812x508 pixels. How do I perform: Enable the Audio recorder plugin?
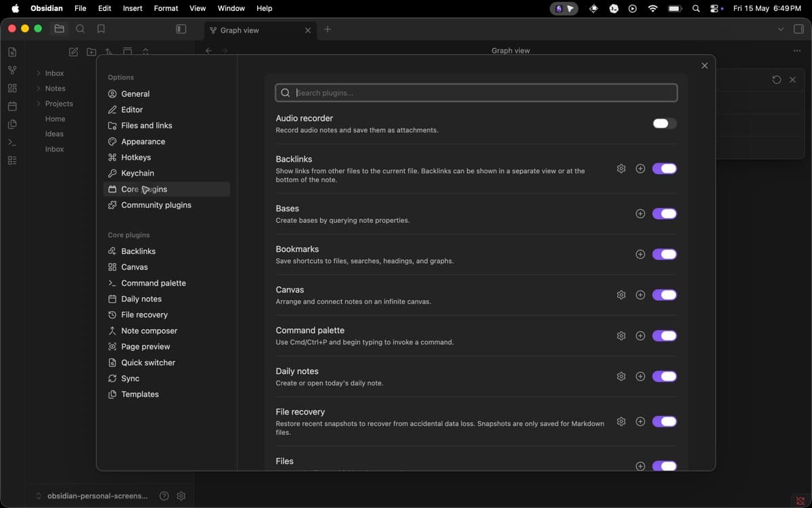664,123
